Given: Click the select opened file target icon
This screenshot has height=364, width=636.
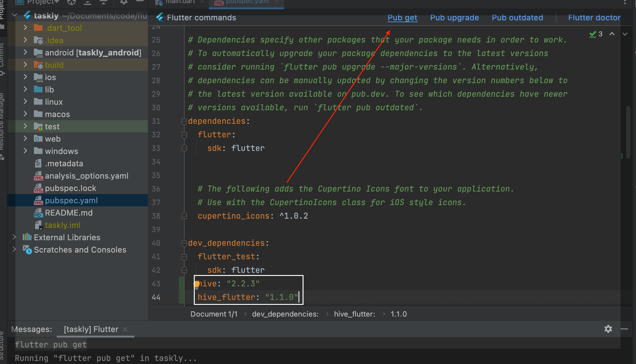Looking at the screenshot, I should 71,2.
